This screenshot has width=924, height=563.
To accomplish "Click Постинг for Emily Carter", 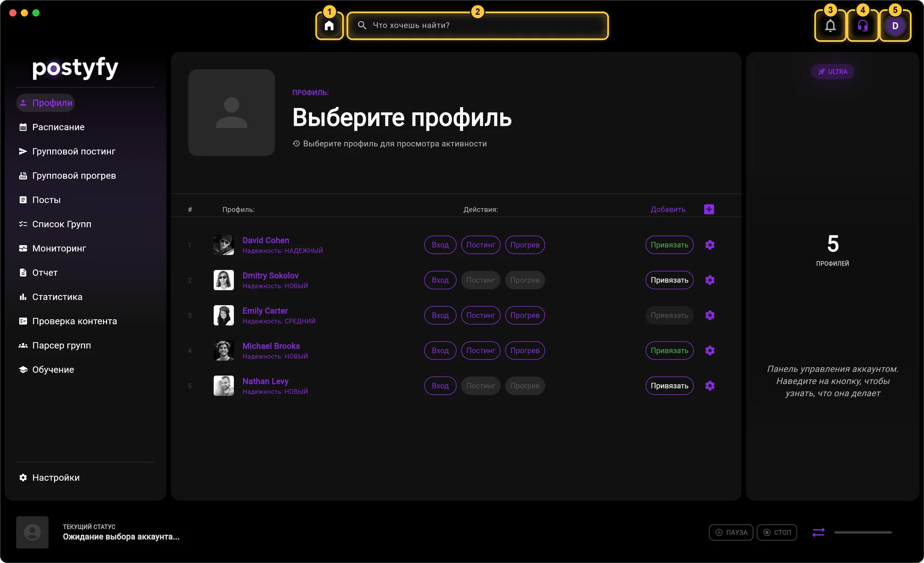I will tap(480, 315).
